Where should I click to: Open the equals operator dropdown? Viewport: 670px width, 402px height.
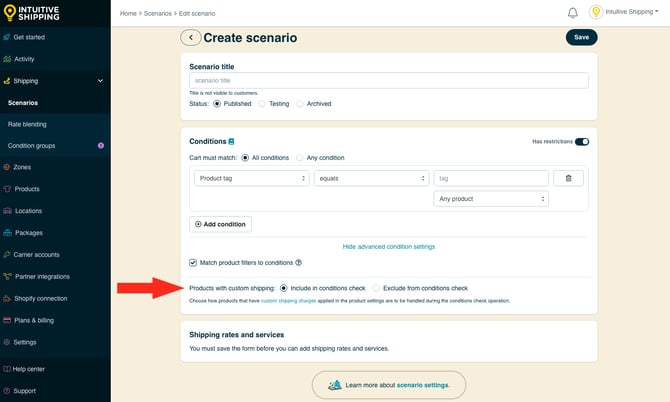click(x=371, y=178)
